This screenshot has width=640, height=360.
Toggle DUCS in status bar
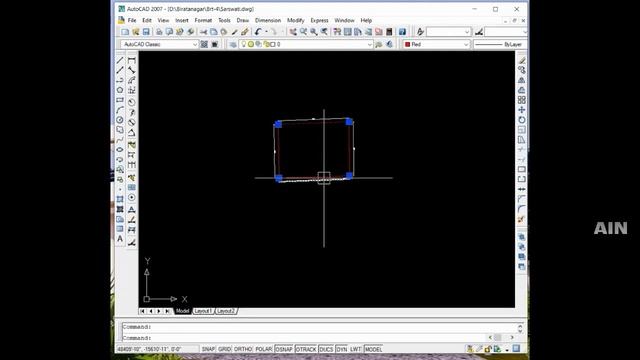326,349
